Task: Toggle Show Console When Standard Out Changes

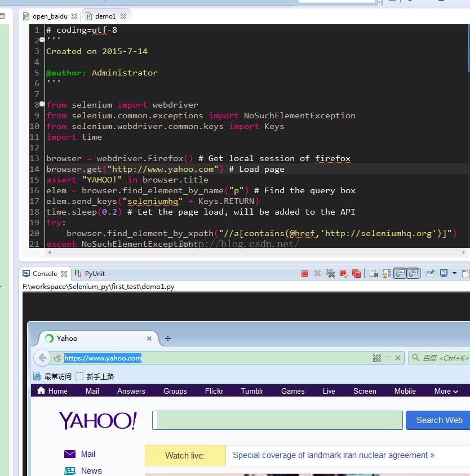Action: pos(400,273)
